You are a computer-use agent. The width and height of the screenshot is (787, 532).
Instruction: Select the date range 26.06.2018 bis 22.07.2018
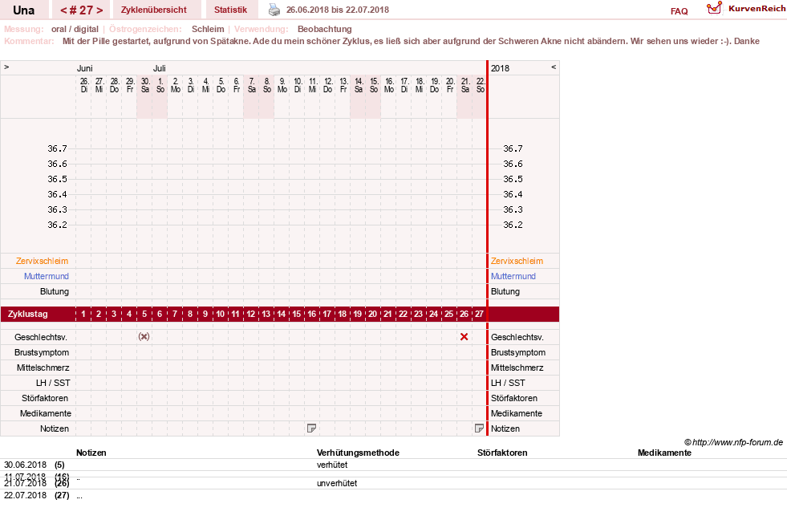pos(337,10)
